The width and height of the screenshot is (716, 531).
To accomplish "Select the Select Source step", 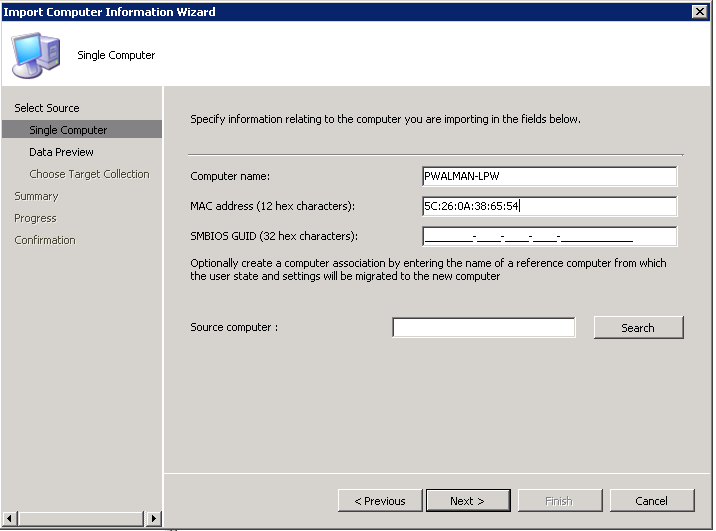I will 47,108.
